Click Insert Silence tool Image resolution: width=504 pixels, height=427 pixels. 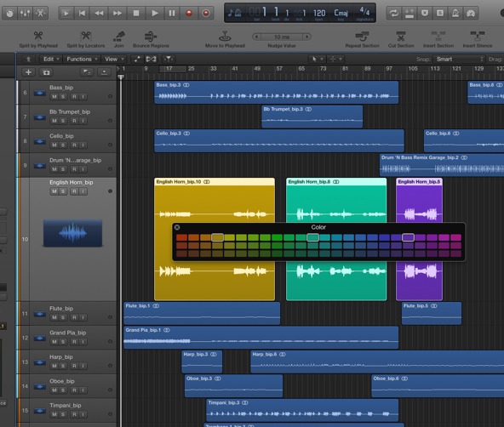(478, 39)
